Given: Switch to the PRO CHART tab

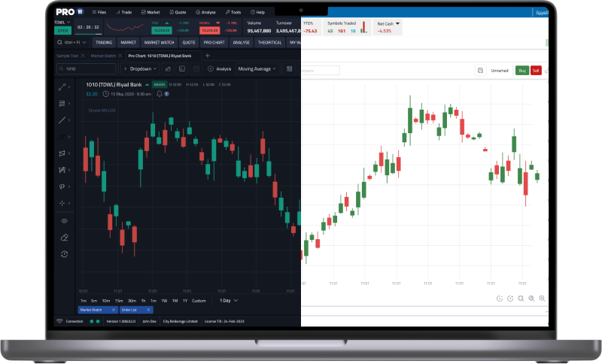Looking at the screenshot, I should coord(214,43).
